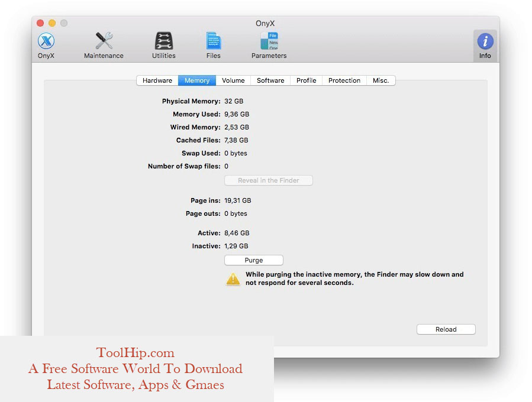
Task: Select the Inactive value 1,29 GB
Action: [236, 246]
